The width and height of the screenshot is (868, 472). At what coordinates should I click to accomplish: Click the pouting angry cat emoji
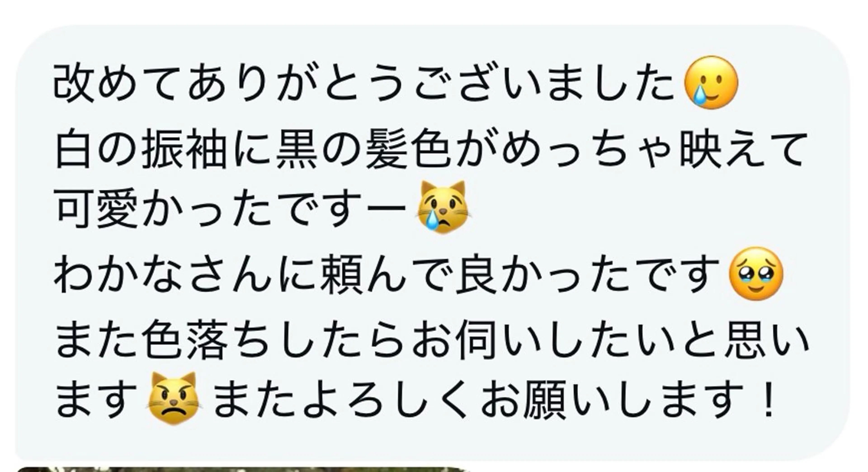(x=174, y=398)
